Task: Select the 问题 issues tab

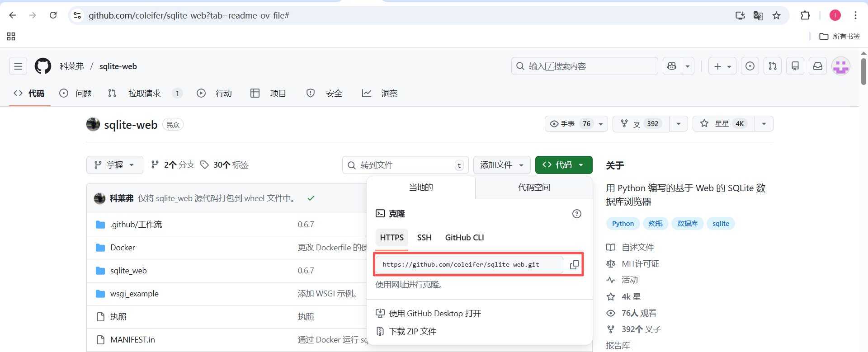Action: click(75, 94)
